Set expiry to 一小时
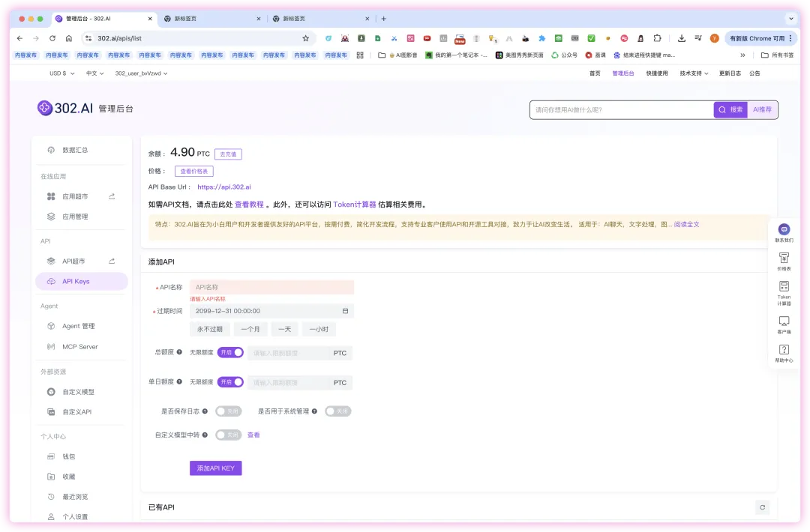This screenshot has width=810, height=532. [319, 329]
